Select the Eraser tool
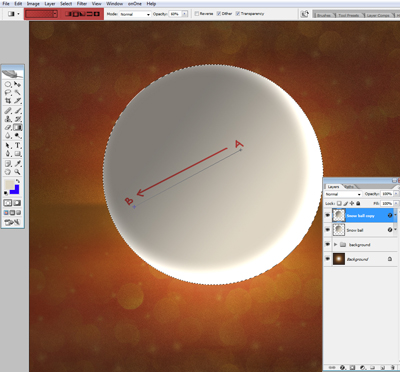 (8, 127)
